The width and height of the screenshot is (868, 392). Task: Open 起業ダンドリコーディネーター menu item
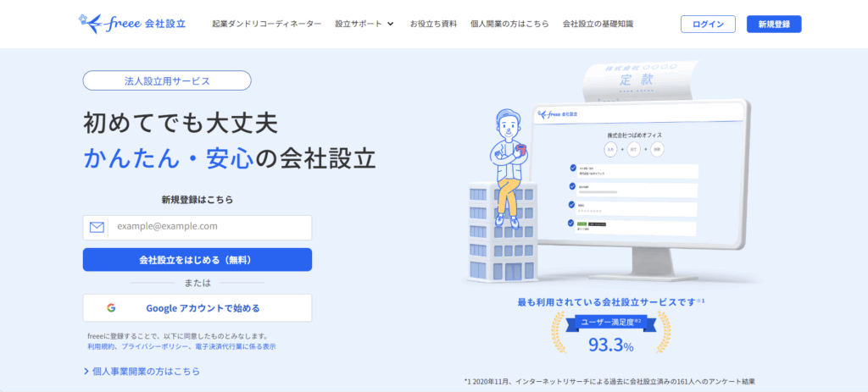pyautogui.click(x=267, y=24)
